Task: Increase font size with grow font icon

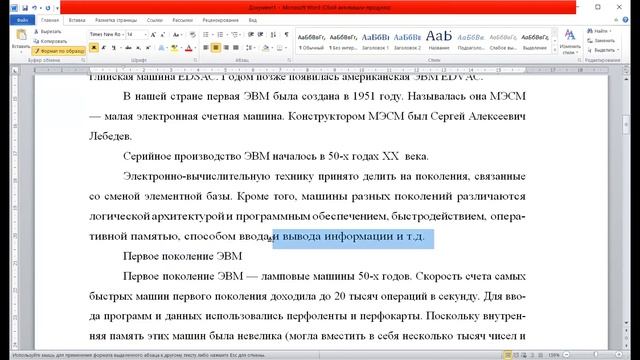Action: 153,35
